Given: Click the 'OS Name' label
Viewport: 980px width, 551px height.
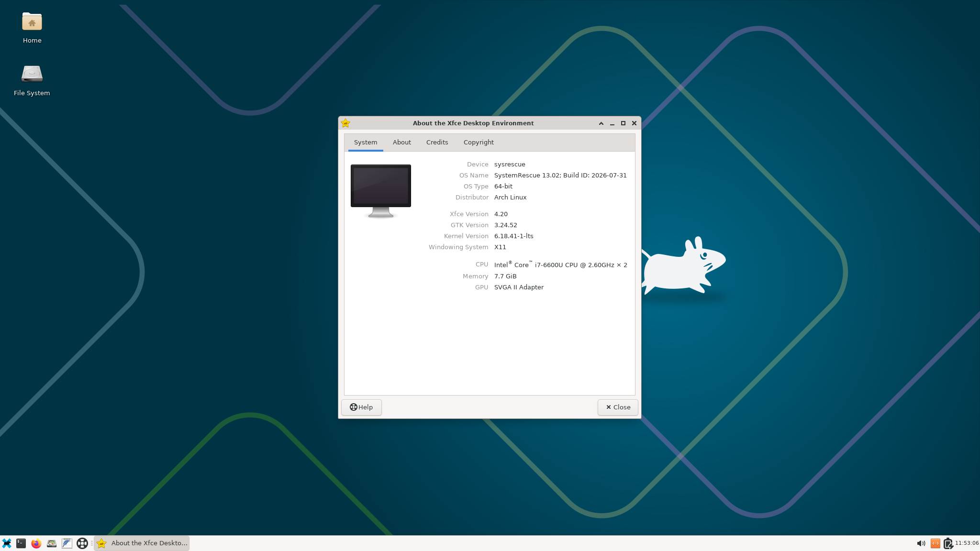Looking at the screenshot, I should pos(474,176).
